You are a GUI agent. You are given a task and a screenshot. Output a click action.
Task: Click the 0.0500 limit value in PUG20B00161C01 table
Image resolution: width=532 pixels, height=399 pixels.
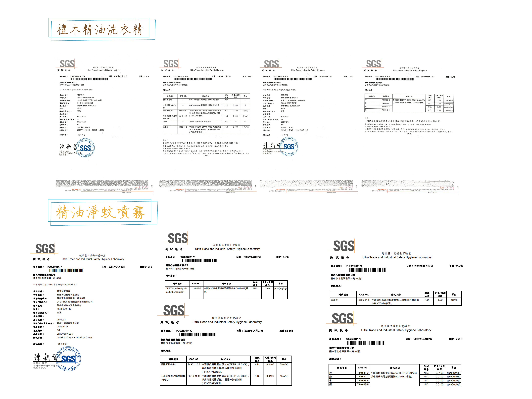pyautogui.click(x=236, y=105)
